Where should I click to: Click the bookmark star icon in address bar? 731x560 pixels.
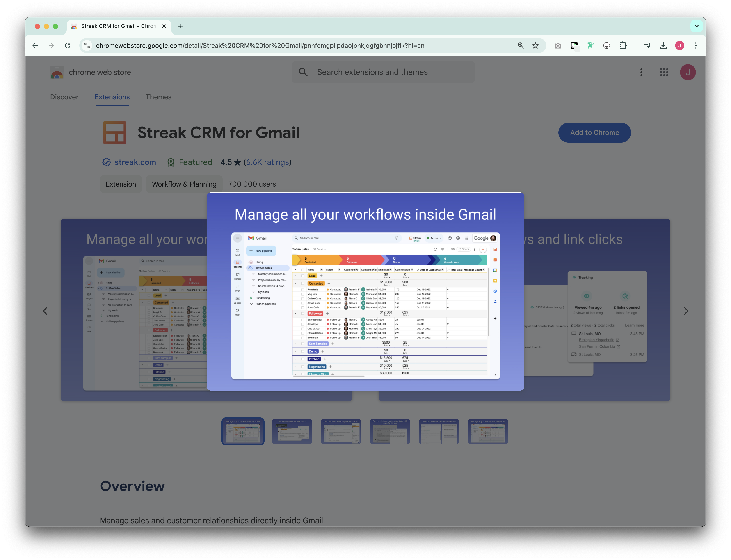coord(535,46)
